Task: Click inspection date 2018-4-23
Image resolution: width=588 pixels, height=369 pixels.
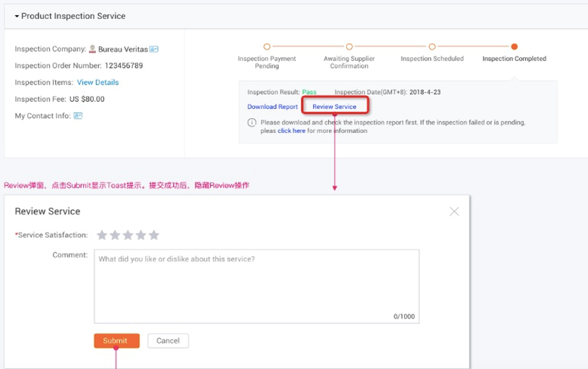Action: tap(425, 92)
